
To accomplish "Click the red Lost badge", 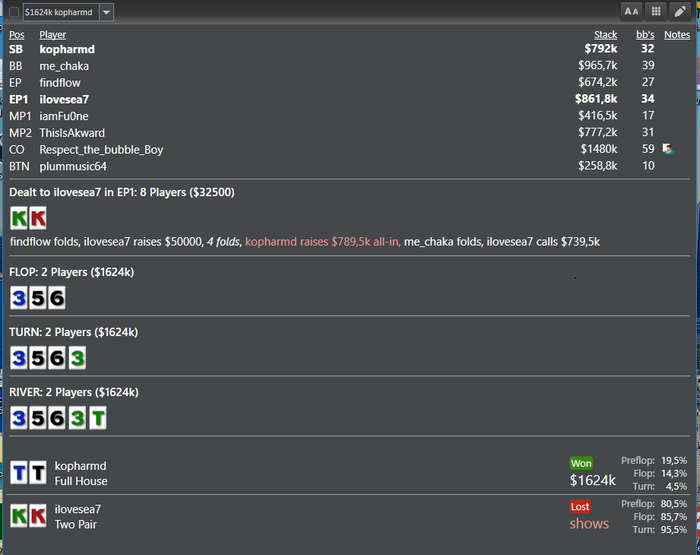I will 580,507.
